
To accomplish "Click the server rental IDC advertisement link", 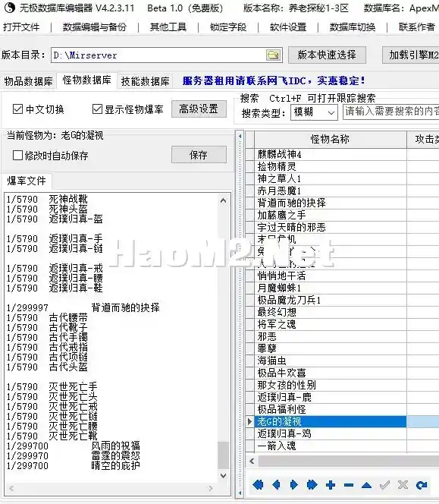I will [x=274, y=80].
